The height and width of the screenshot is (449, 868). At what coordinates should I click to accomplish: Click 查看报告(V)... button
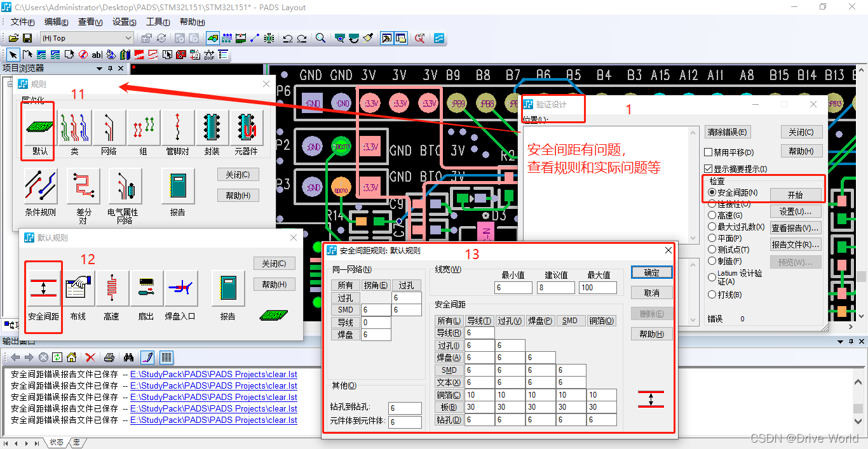pyautogui.click(x=796, y=228)
